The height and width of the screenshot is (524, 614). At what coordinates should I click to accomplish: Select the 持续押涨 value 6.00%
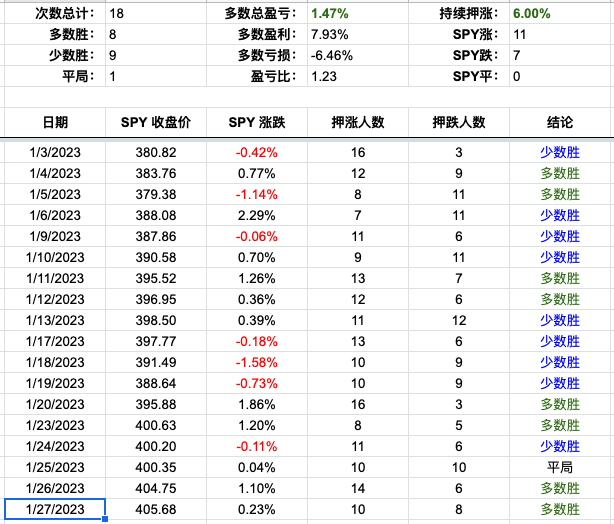tap(561, 13)
